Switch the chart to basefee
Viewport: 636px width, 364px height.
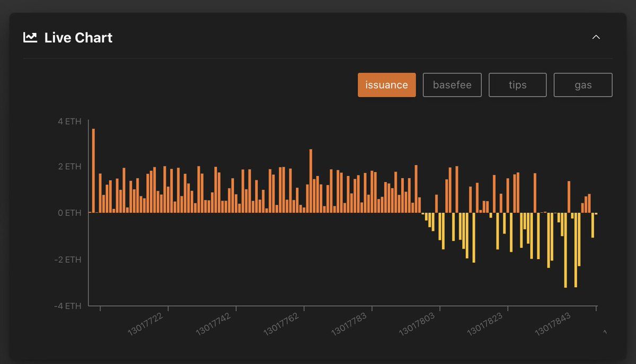452,85
